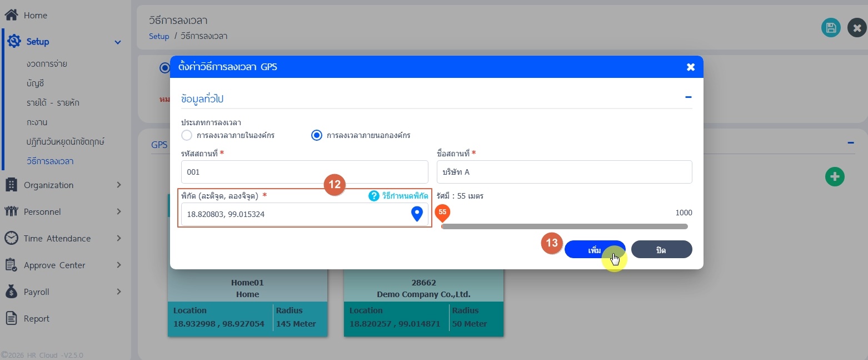Click the ปิด button
This screenshot has width=868, height=360.
pyautogui.click(x=661, y=250)
